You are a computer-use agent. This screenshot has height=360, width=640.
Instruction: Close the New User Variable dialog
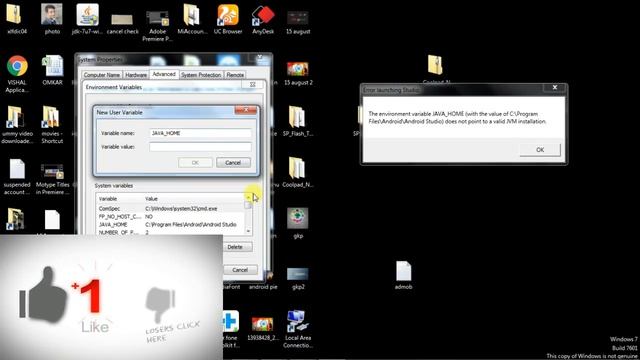point(246,110)
